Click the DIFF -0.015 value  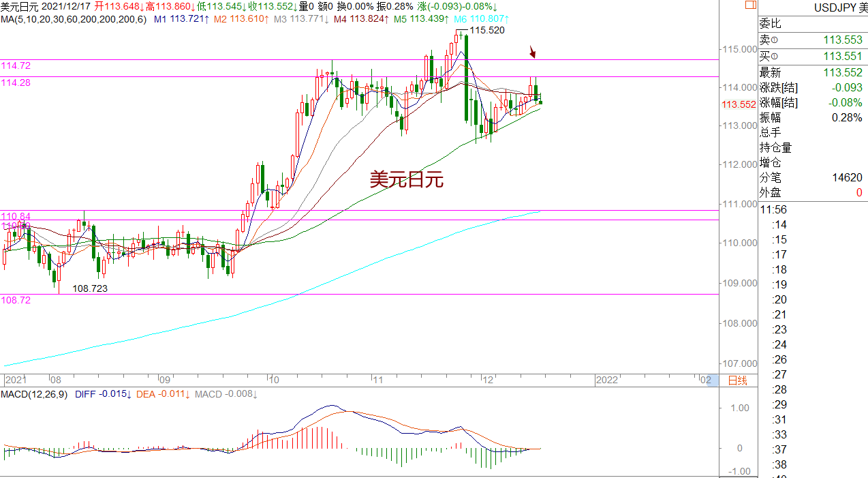coord(103,394)
